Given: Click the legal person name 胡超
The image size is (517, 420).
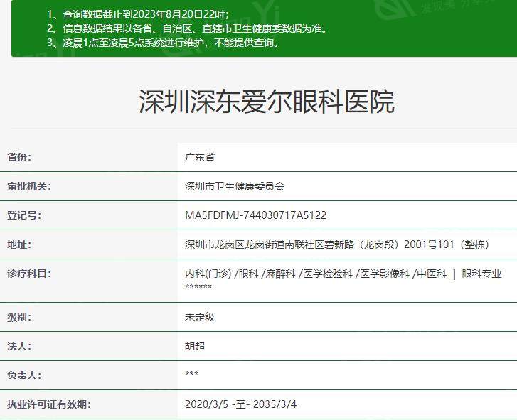Looking at the screenshot, I should pyautogui.click(x=195, y=346).
